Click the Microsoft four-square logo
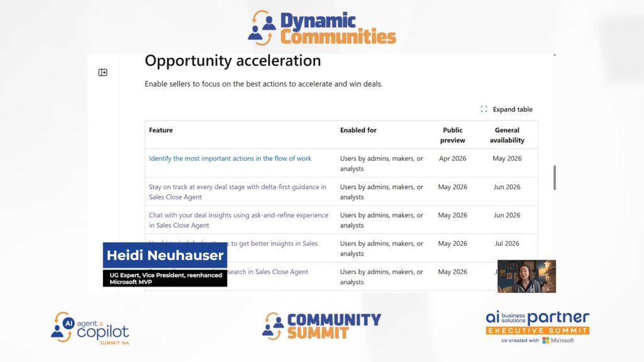This screenshot has width=644, height=362. point(546,340)
